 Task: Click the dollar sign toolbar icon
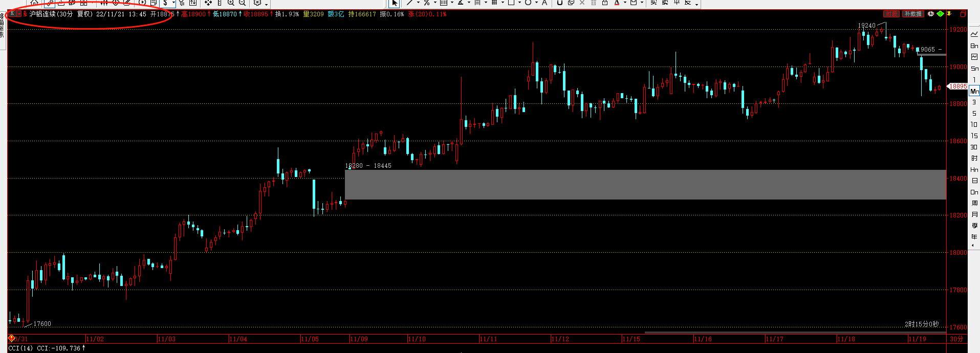[x=165, y=3]
